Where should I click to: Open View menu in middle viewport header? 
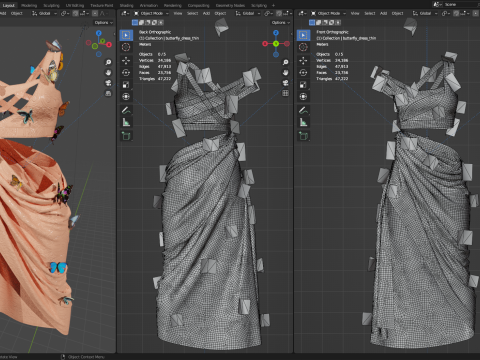178,13
